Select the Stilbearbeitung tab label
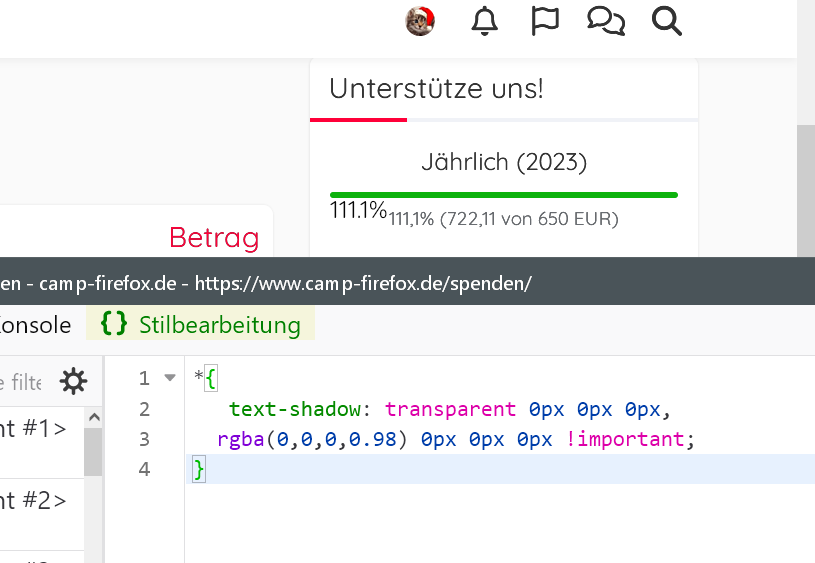 [220, 325]
